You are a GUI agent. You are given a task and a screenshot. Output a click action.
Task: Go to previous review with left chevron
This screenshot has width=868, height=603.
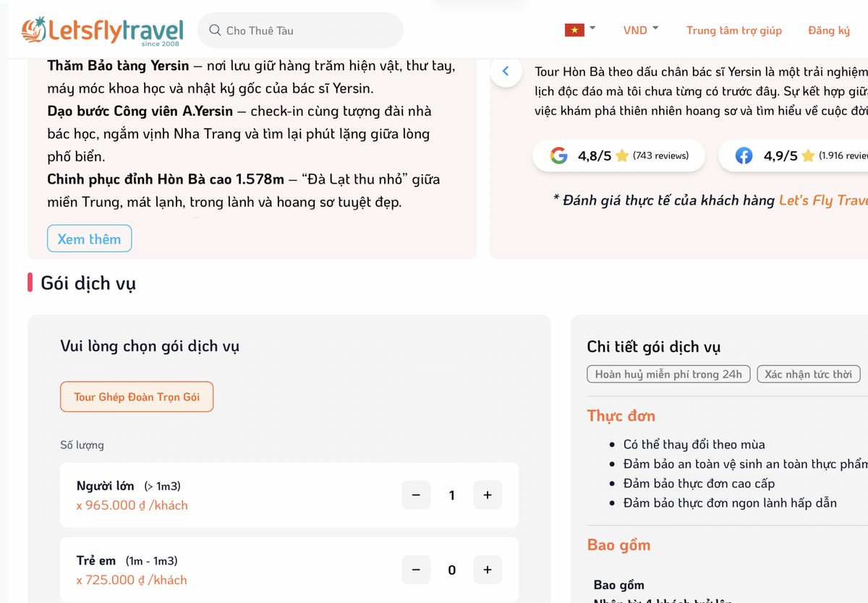click(x=506, y=71)
